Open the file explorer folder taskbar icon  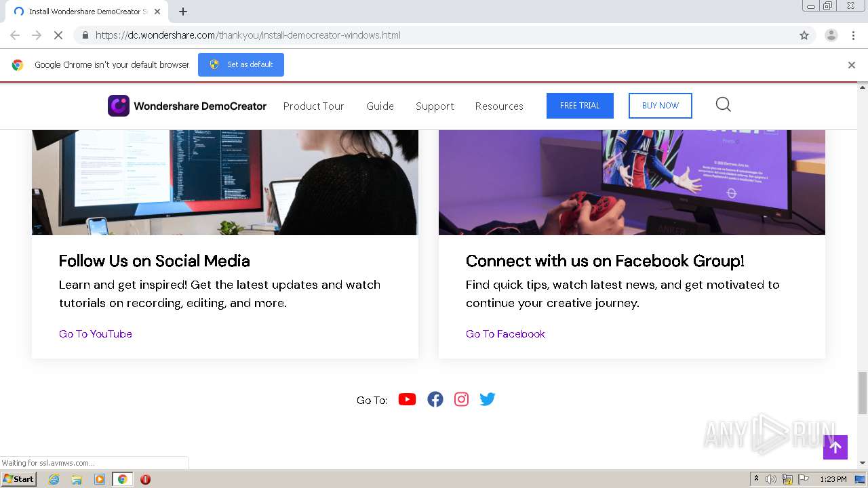pyautogui.click(x=77, y=479)
